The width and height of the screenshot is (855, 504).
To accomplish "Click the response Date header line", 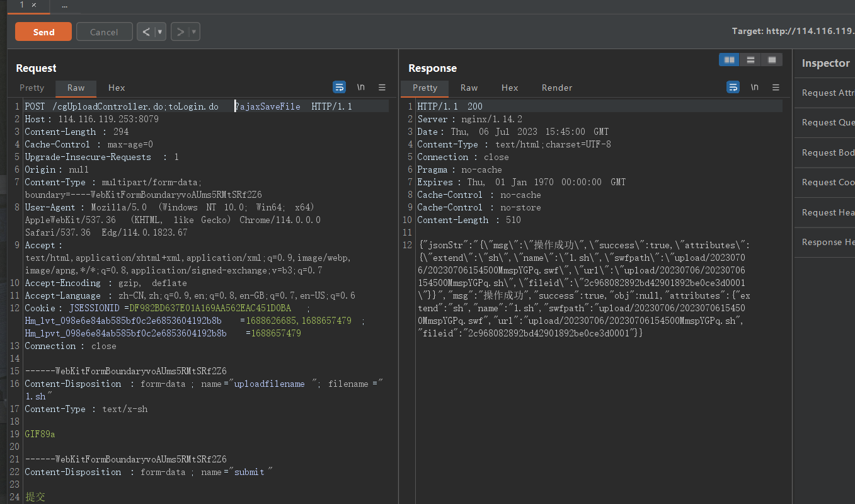I will (x=513, y=132).
